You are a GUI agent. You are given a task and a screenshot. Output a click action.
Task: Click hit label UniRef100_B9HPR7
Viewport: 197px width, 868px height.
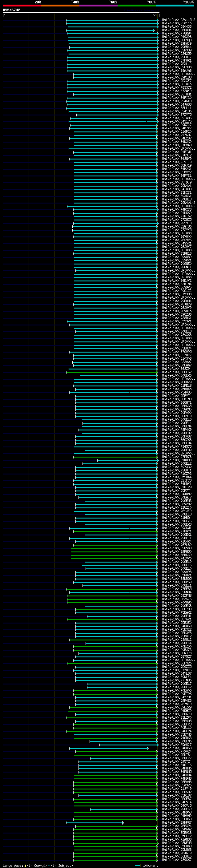177,822
